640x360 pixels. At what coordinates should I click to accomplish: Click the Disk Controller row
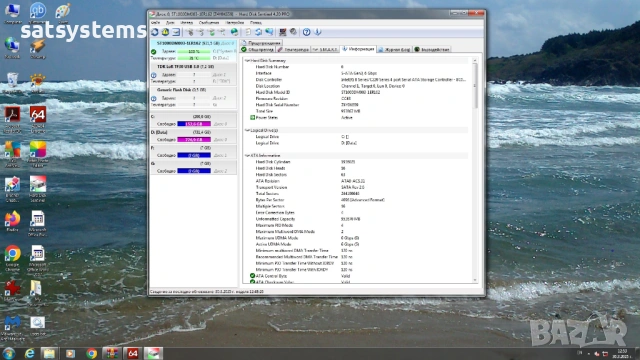coord(357,80)
